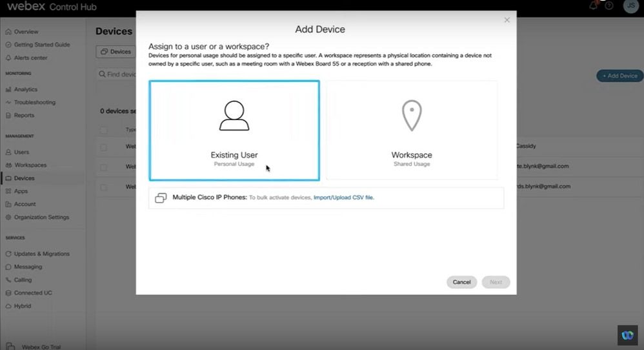Check the second device row checkbox

coord(104,167)
